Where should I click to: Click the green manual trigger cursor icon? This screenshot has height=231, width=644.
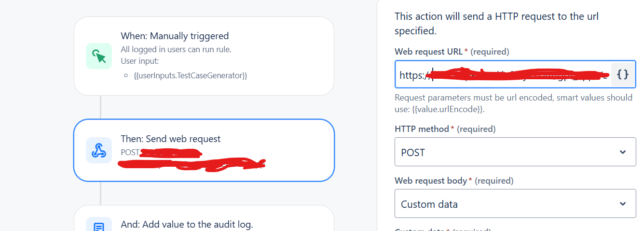click(x=99, y=56)
